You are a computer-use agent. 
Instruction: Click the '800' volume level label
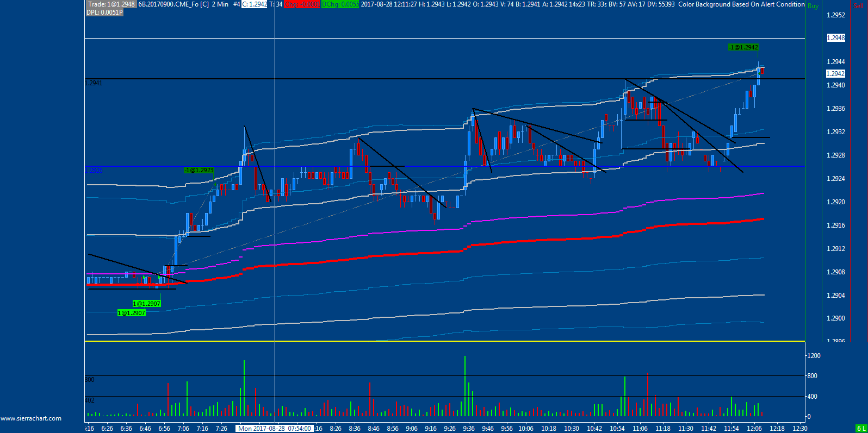pyautogui.click(x=90, y=380)
